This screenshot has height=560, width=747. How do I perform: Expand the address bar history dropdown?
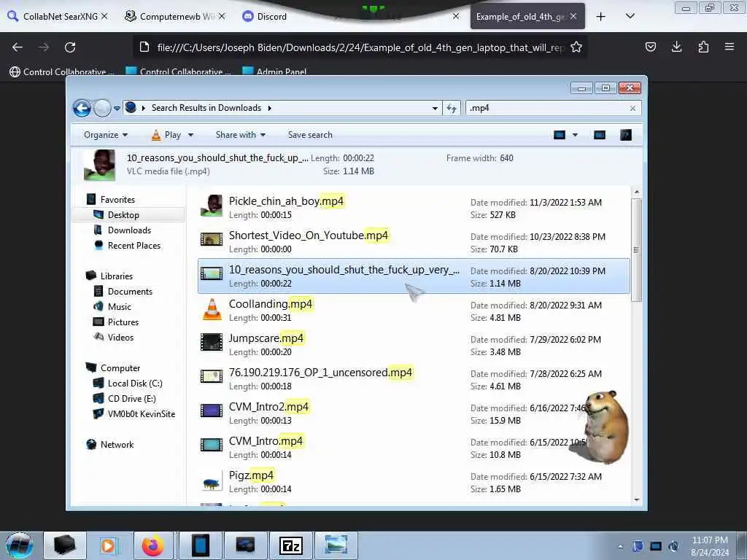tap(435, 108)
